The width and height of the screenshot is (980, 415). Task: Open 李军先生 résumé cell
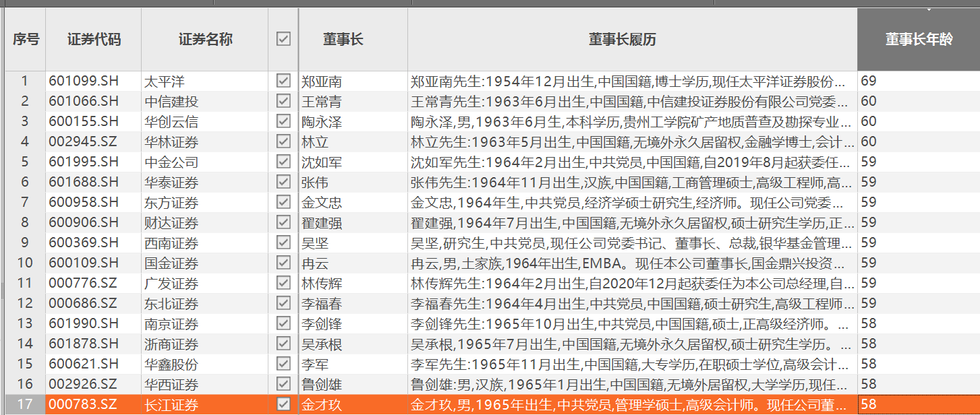tap(633, 364)
